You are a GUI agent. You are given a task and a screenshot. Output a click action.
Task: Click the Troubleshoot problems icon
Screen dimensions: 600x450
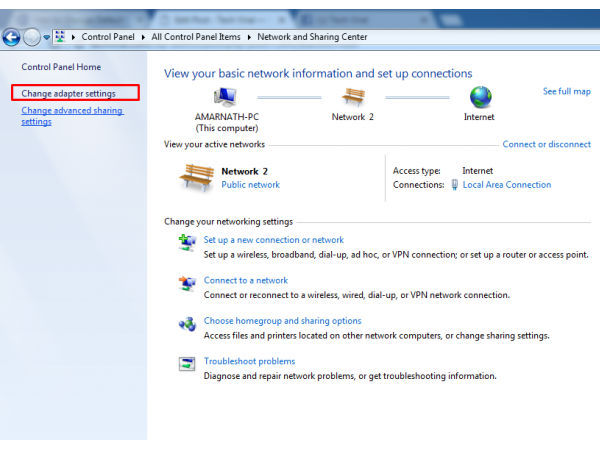click(x=187, y=364)
